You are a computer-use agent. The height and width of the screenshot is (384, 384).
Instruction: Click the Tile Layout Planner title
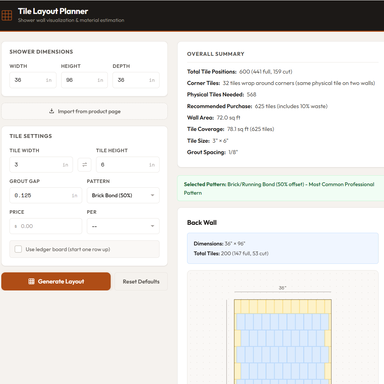[53, 11]
